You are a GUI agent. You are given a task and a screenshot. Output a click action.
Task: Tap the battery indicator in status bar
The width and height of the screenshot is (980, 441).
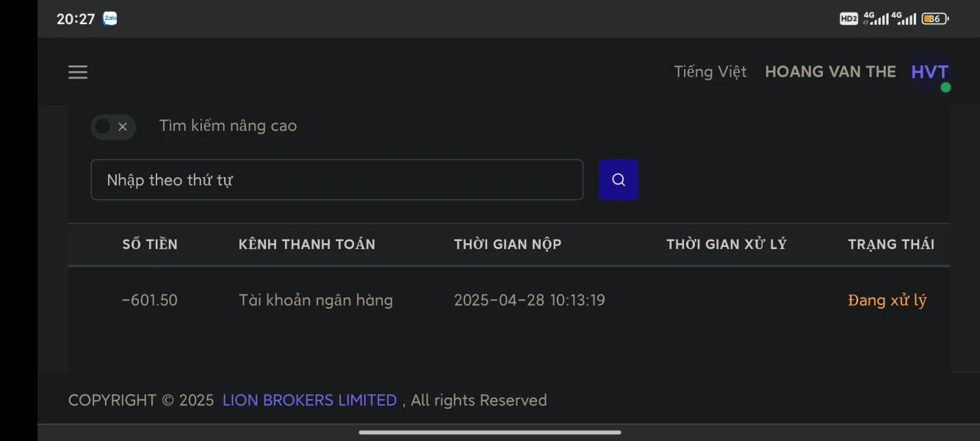934,19
